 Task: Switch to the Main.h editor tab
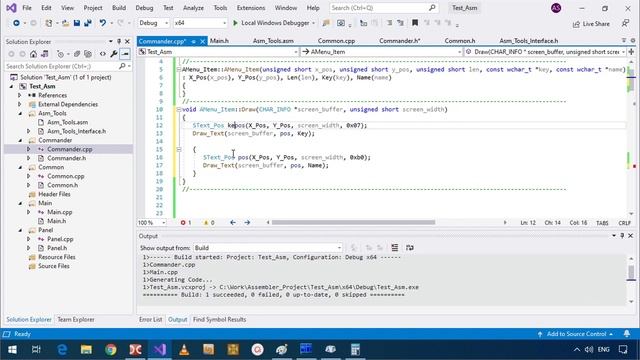(219, 41)
